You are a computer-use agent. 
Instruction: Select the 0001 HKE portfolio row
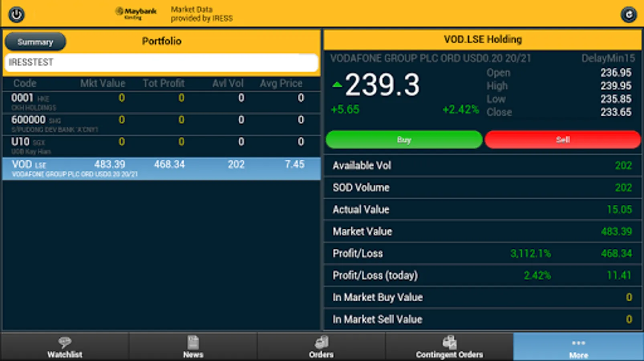point(162,102)
